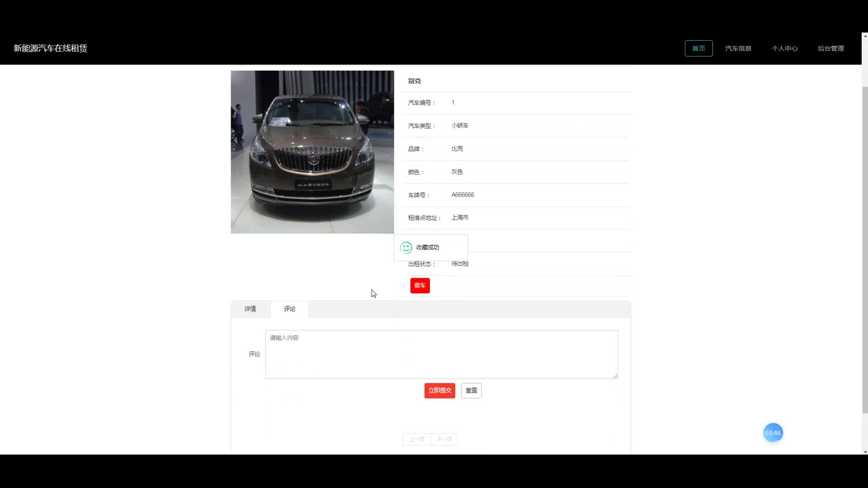868x488 pixels.
Task: Click the Buick car photo
Action: point(312,152)
